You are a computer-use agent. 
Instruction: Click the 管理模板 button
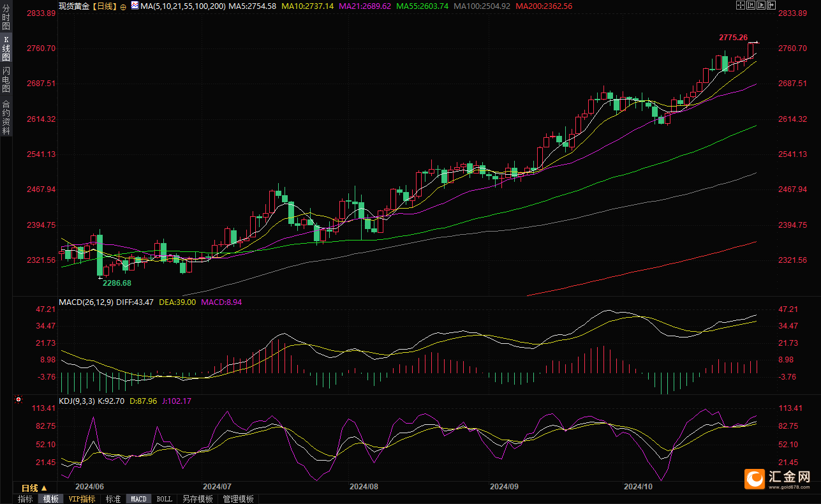click(x=238, y=499)
